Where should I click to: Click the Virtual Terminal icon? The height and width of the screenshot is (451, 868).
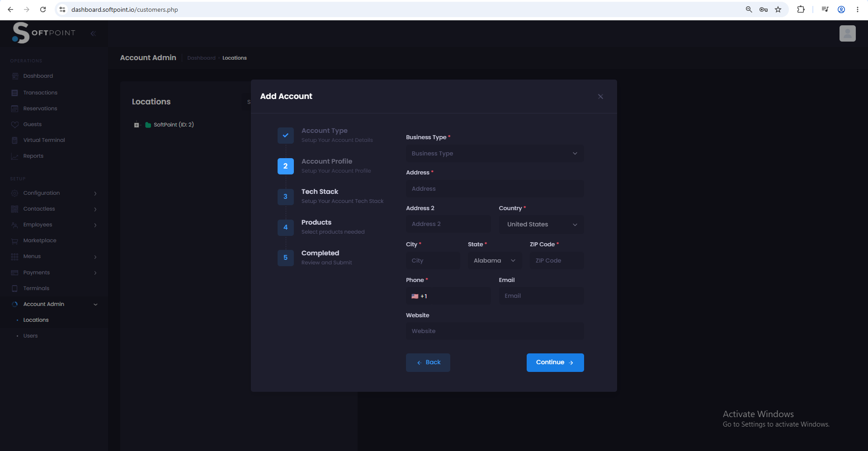point(15,140)
